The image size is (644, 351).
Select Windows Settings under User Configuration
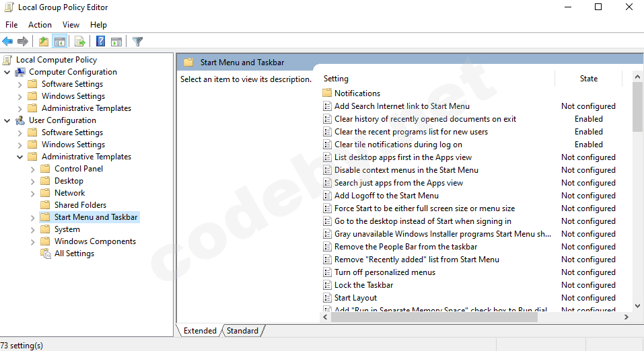click(73, 145)
